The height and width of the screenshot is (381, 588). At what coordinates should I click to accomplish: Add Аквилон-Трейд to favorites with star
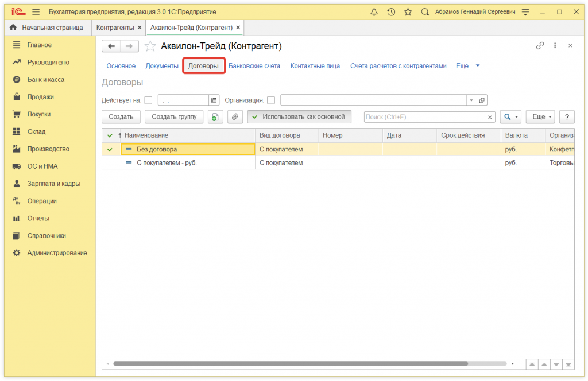[150, 46]
